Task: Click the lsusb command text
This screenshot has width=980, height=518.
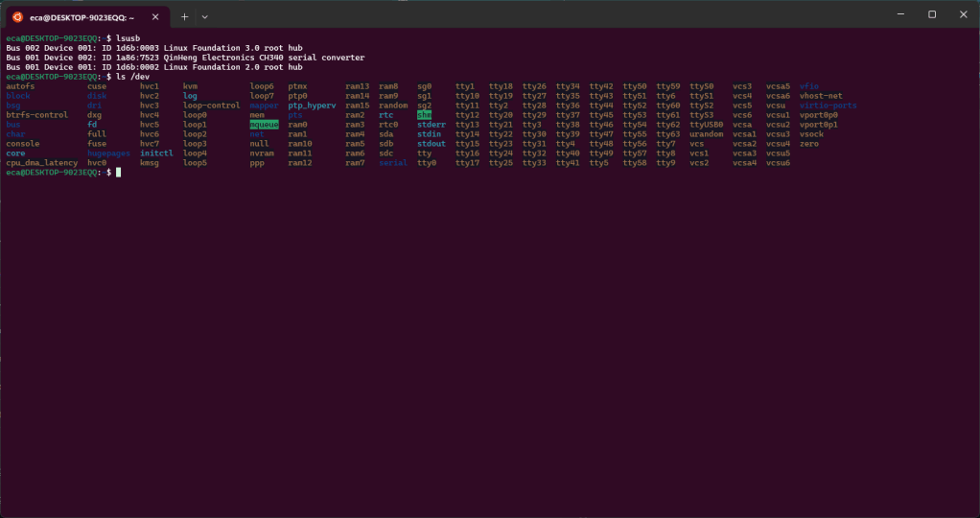Action: point(128,38)
